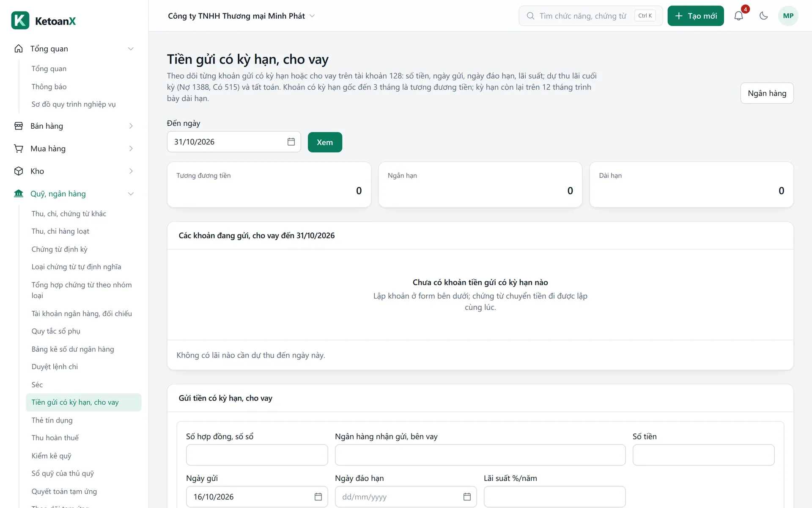Expand the Bán hàng section chevron
Image resolution: width=812 pixels, height=508 pixels.
[131, 126]
